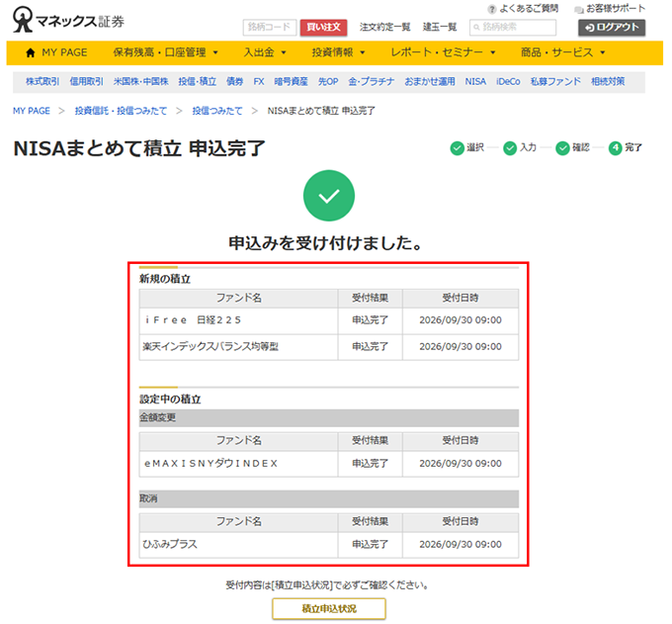Select 債券 in the sub menu

235,81
